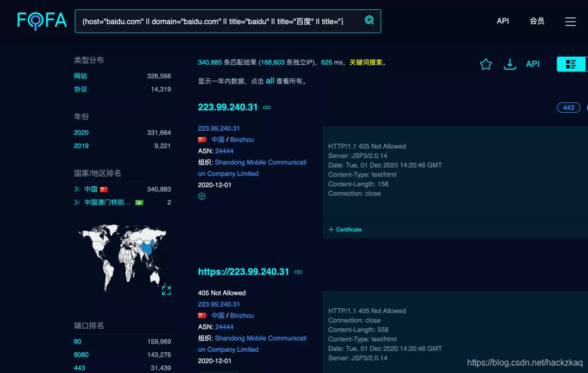Click link icon beside https://223.99.240.31
Viewport: 588px width, 373px height.
(298, 272)
